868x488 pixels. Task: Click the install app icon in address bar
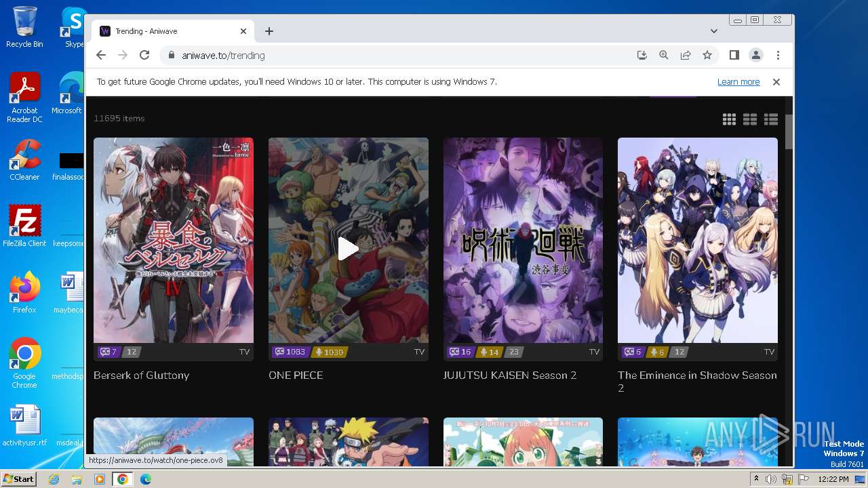click(642, 56)
